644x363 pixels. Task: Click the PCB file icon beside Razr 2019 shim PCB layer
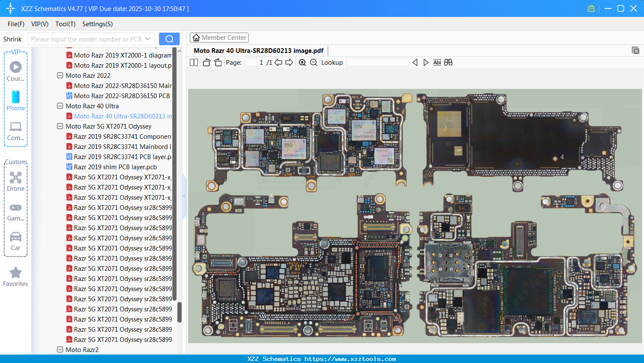coord(69,167)
